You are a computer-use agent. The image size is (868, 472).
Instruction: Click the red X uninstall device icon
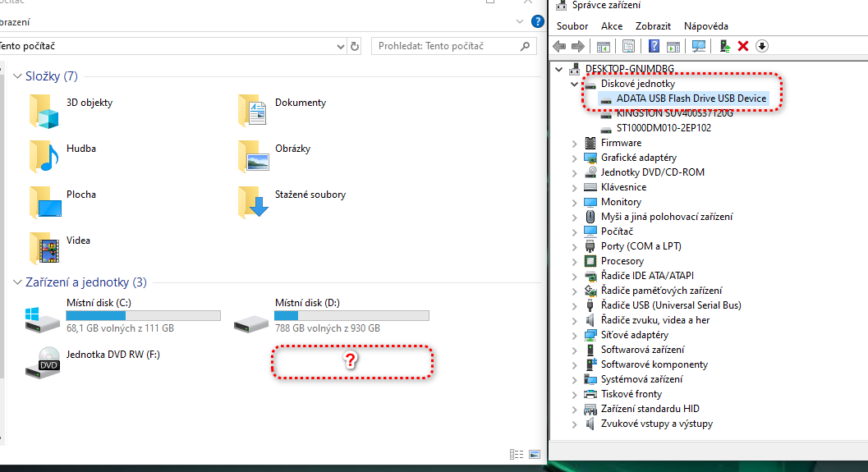click(x=743, y=46)
